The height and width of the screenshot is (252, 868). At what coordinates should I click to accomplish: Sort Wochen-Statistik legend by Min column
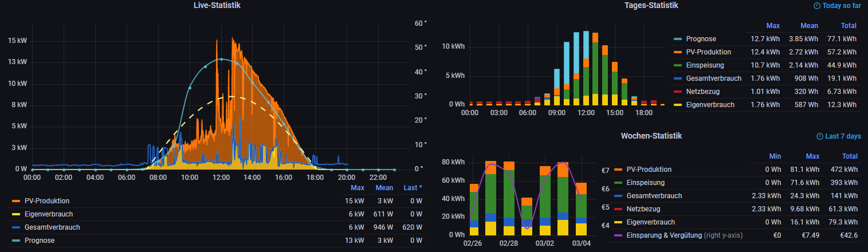coord(775,156)
